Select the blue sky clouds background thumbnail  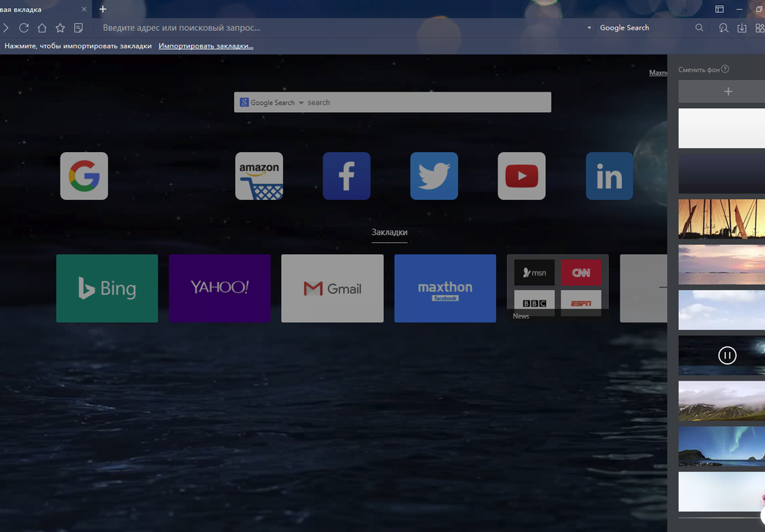tap(722, 310)
